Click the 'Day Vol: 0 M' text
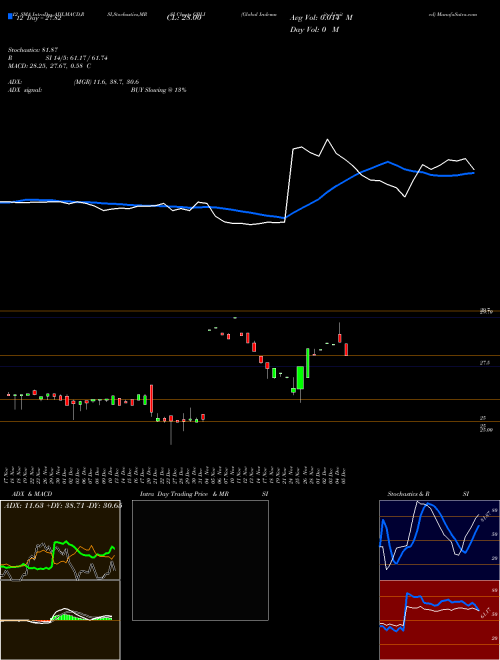This screenshot has height=660, width=500. tap(315, 30)
